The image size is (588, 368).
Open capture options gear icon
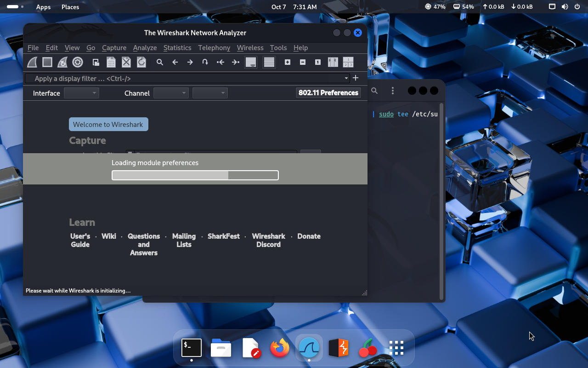(x=78, y=62)
